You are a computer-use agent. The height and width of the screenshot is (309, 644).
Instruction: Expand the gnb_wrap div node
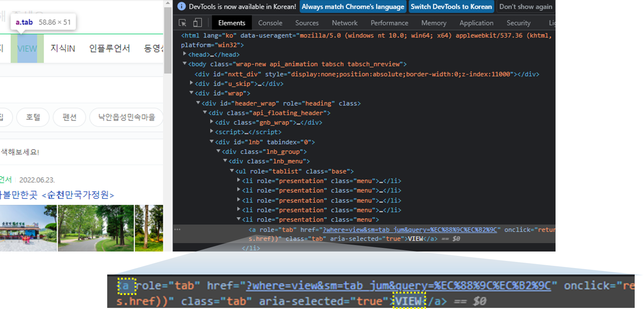[x=212, y=121]
